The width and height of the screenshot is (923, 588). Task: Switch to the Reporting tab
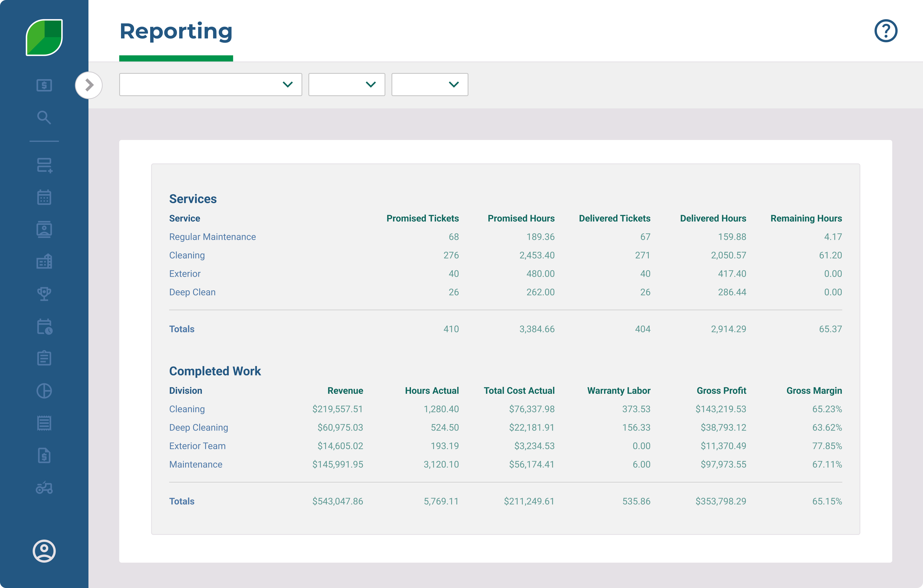pyautogui.click(x=176, y=32)
